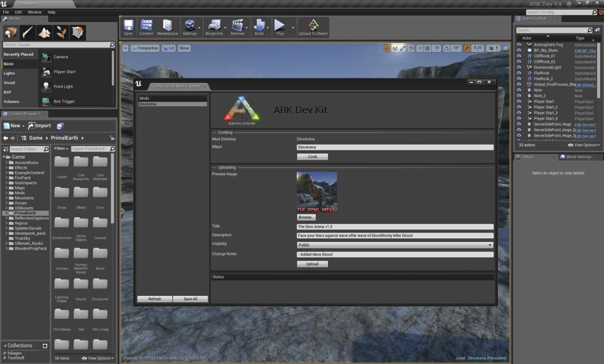This screenshot has height=364, width=604.
Task: Open the Window menu
Action: (35, 12)
